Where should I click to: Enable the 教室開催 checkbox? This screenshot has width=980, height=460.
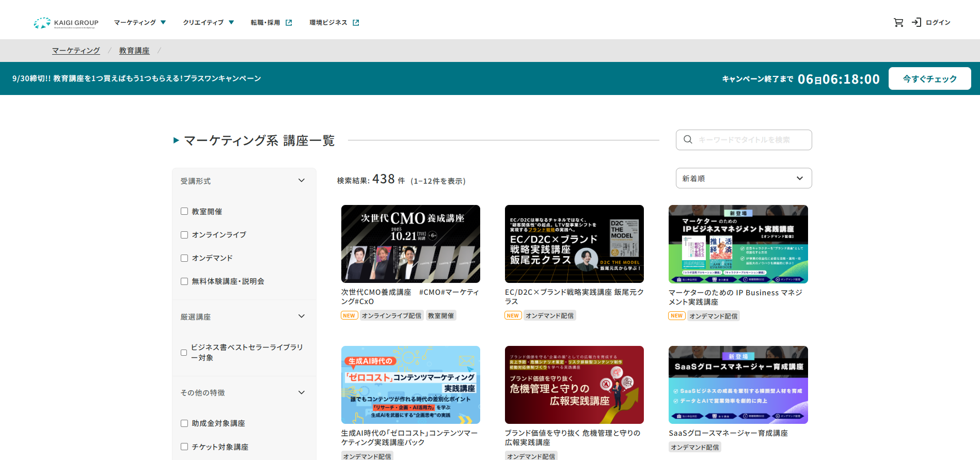pyautogui.click(x=184, y=211)
